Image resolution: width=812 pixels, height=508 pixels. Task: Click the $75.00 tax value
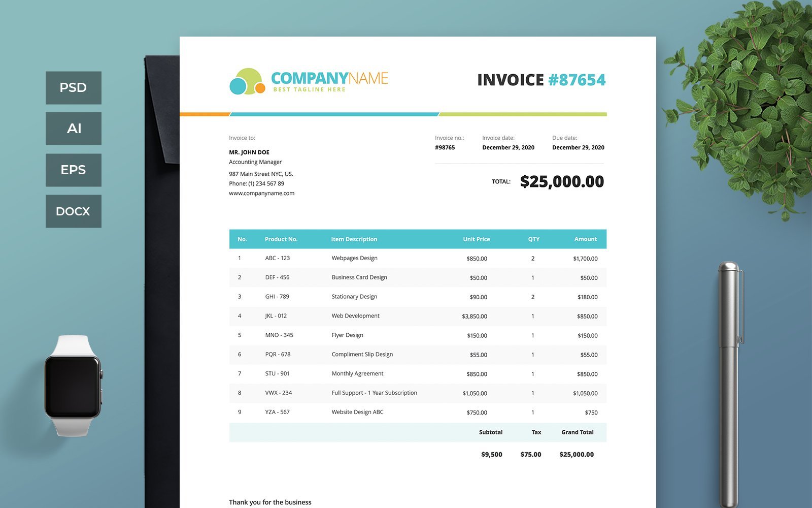pyautogui.click(x=531, y=455)
